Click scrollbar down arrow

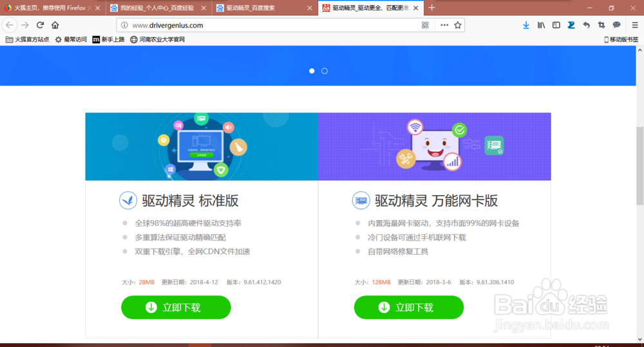[640, 339]
